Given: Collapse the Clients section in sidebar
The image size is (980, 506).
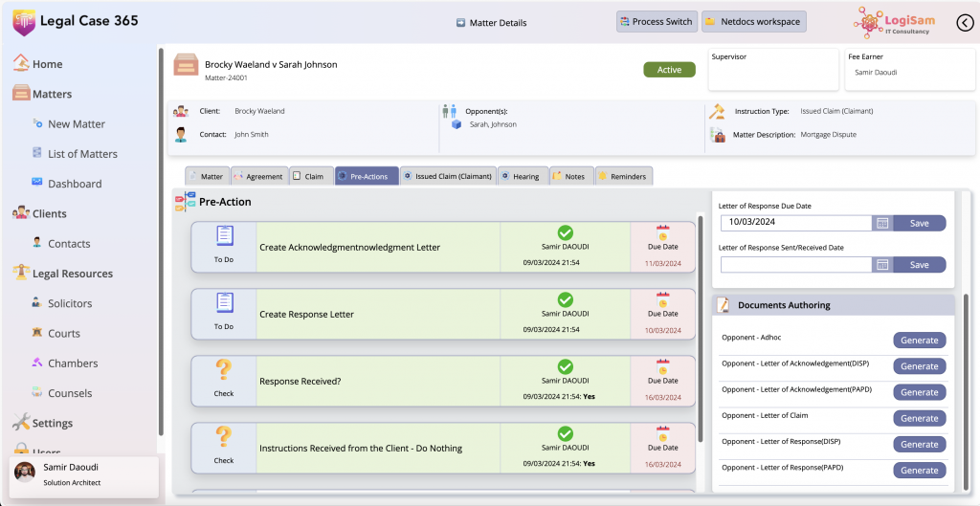Looking at the screenshot, I should (49, 213).
